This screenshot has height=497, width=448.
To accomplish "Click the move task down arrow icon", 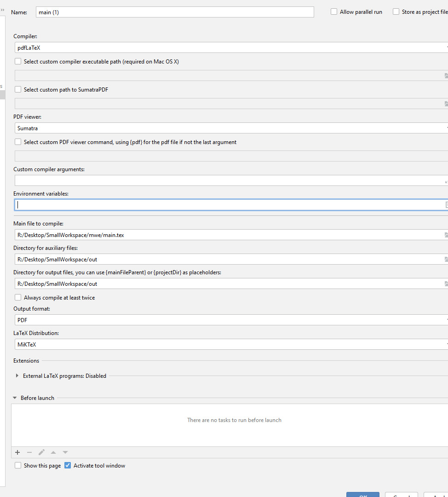I will tap(65, 452).
